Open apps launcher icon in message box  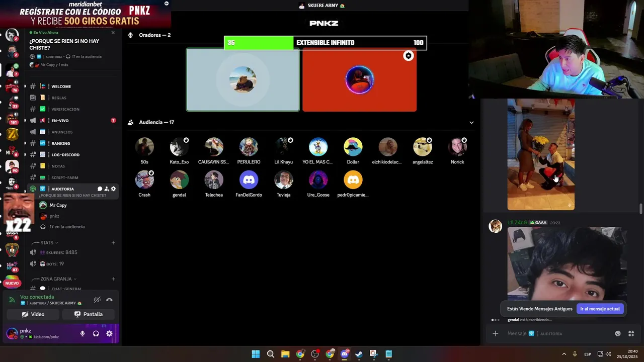pos(631,334)
